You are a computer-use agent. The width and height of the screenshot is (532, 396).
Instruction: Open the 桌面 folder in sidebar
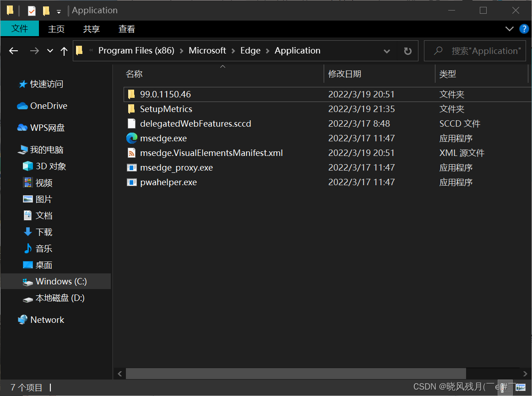click(44, 265)
